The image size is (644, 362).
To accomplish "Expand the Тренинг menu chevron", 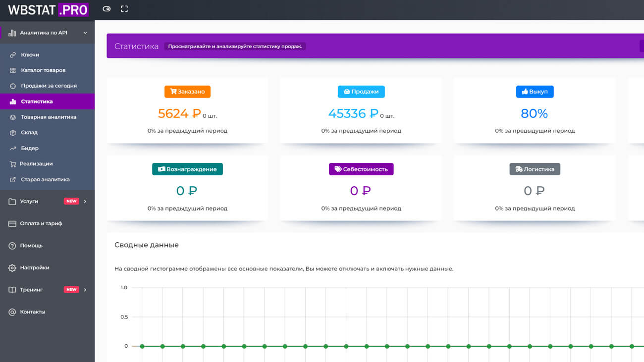I will tap(85, 290).
